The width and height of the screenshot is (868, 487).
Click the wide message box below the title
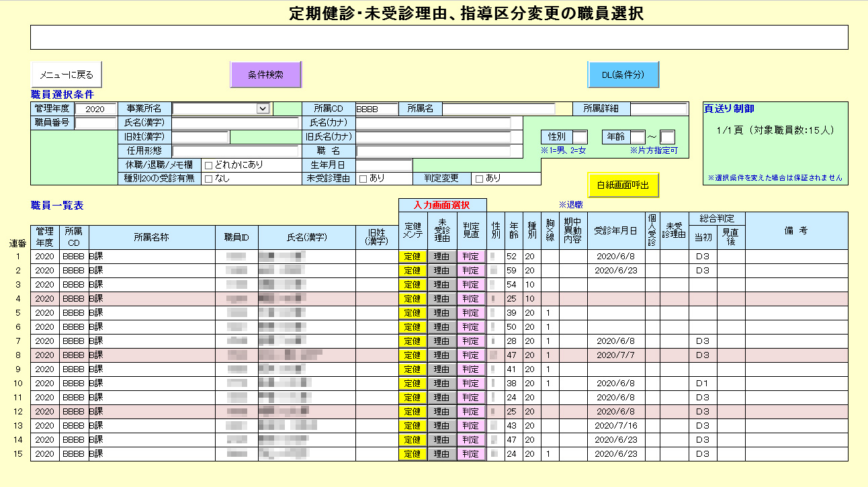click(x=439, y=38)
